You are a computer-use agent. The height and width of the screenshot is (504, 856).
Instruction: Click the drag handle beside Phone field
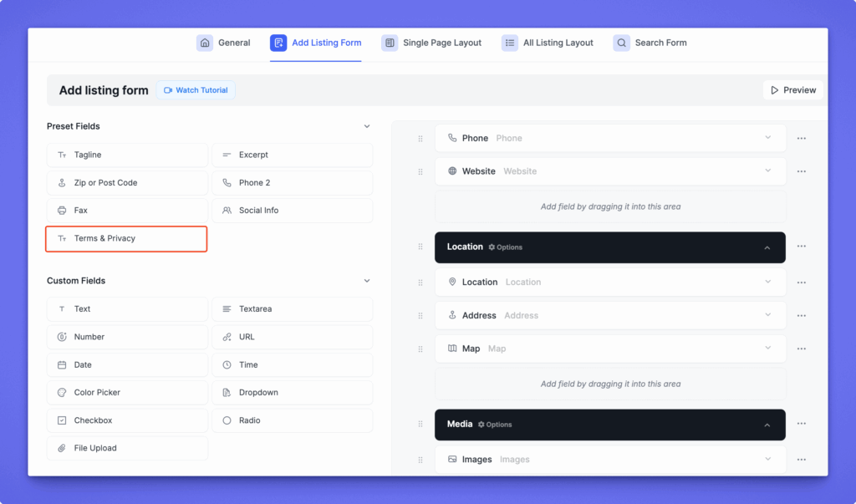420,139
